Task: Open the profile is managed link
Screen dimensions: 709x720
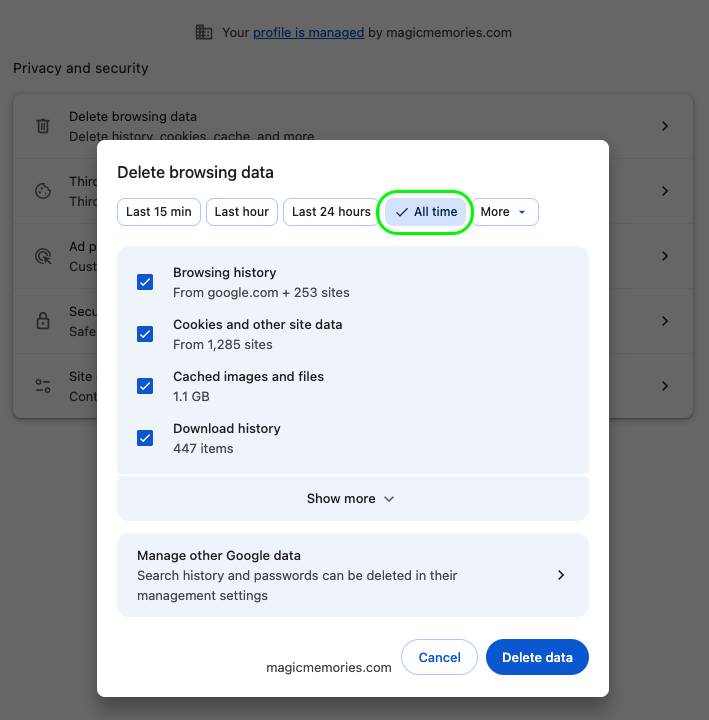Action: pyautogui.click(x=308, y=32)
